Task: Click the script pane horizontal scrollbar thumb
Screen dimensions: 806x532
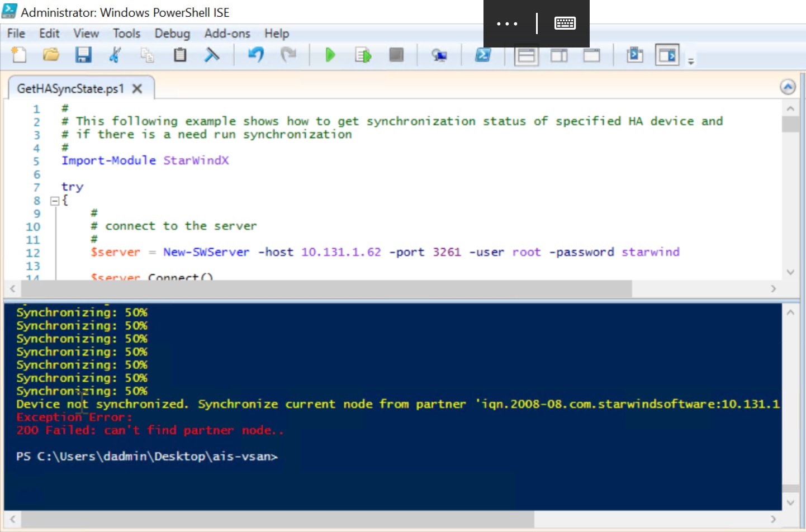Action: point(327,289)
